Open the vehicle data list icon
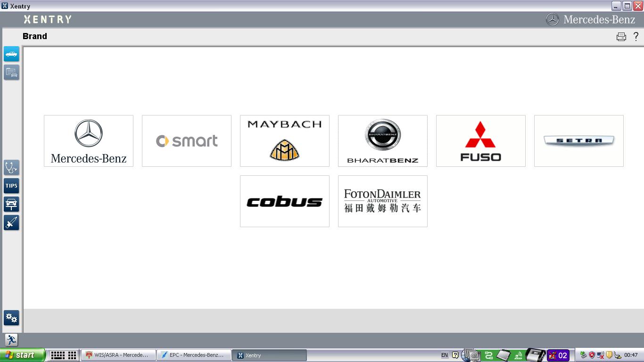 11,72
